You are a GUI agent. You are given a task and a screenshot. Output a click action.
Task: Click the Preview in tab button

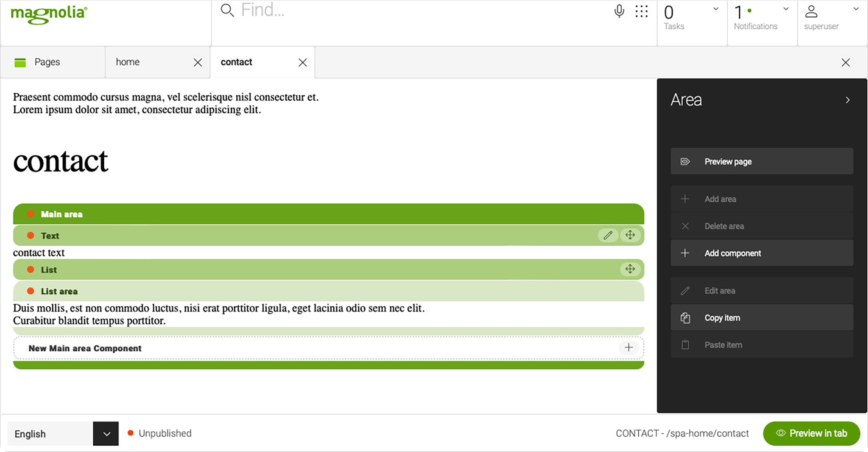[x=811, y=433]
